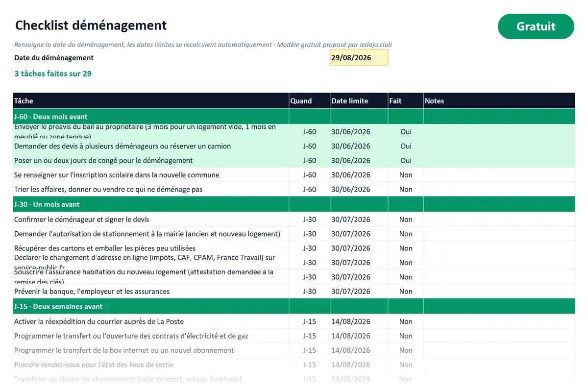Click Notes cell of 'Trier les affaires' row
588x392 pixels.
(499, 189)
